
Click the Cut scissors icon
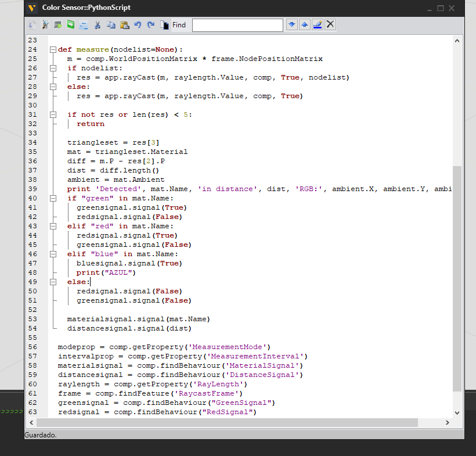tap(98, 24)
